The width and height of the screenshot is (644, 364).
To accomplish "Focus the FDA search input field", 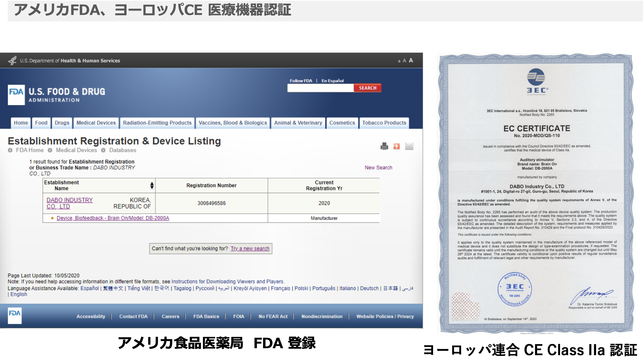I will point(320,88).
